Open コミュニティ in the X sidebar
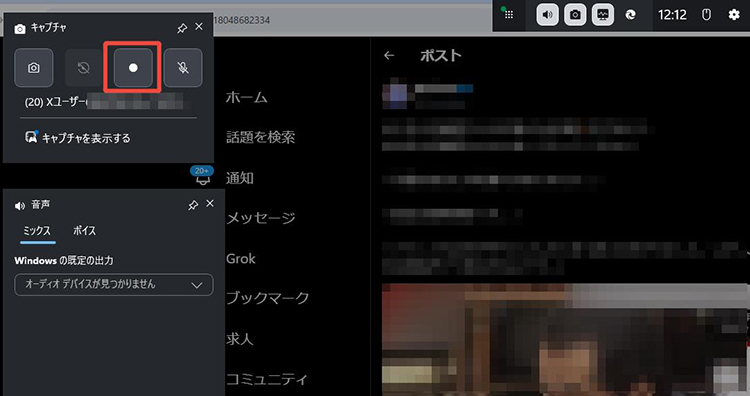Viewport: 750px width, 396px height. tap(266, 379)
